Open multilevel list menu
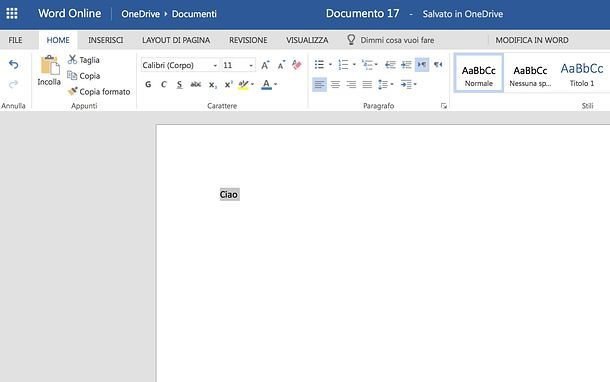 tap(370, 65)
